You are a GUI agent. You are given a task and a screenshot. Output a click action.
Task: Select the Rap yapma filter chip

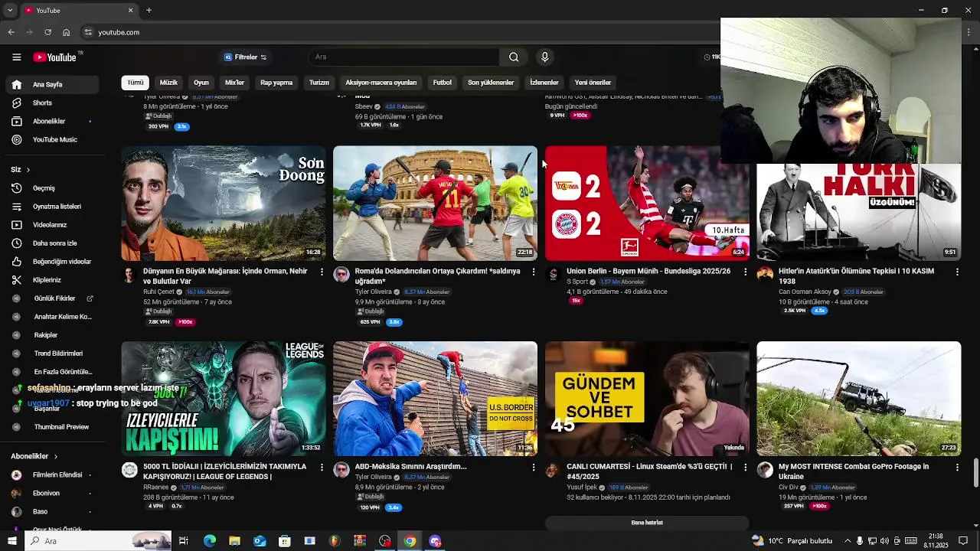276,83
